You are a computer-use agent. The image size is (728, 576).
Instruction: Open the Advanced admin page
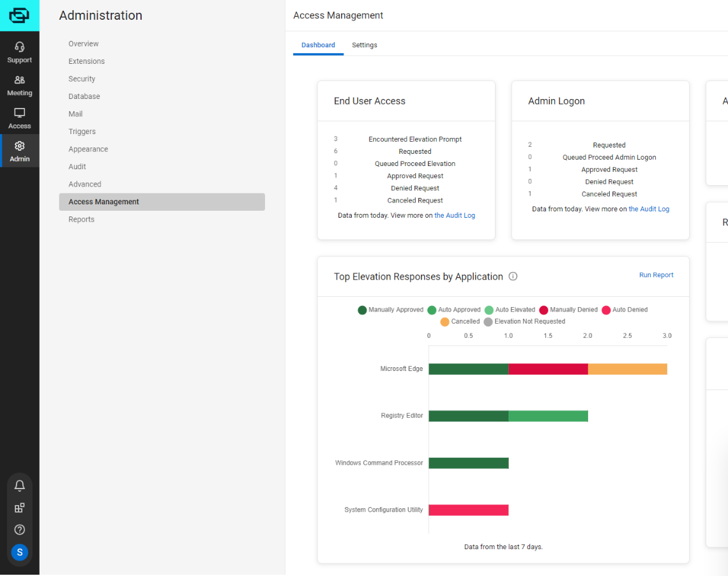pyautogui.click(x=84, y=185)
